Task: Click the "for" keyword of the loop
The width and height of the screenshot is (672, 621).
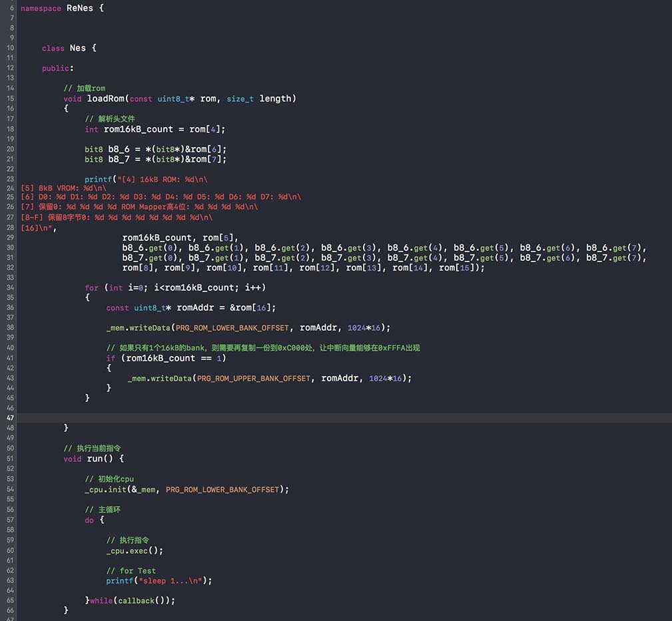Action: click(x=91, y=288)
